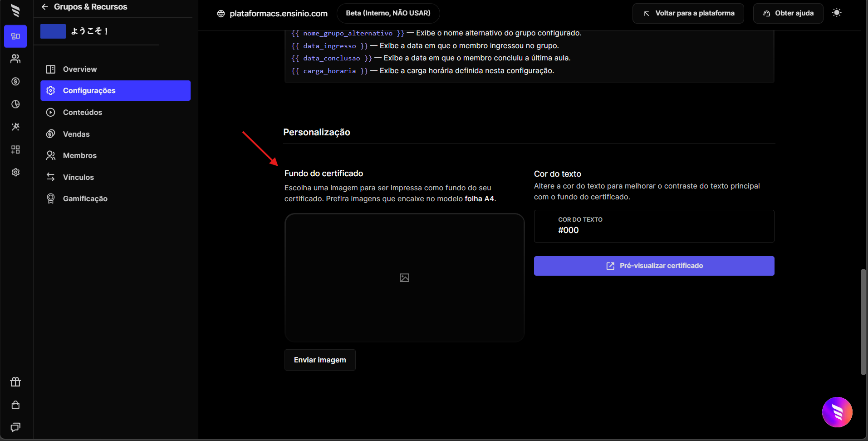Click the Cor do texto #000 field
The image size is (868, 441).
pos(653,226)
